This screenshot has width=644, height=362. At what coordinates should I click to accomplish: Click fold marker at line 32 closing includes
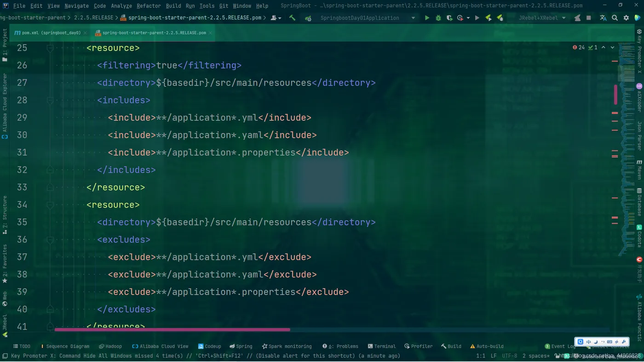[x=50, y=170]
